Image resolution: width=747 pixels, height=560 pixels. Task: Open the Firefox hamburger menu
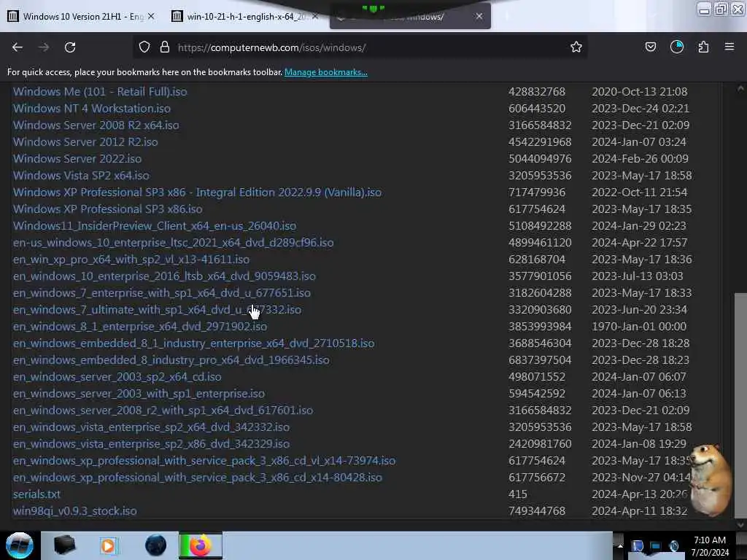point(729,47)
